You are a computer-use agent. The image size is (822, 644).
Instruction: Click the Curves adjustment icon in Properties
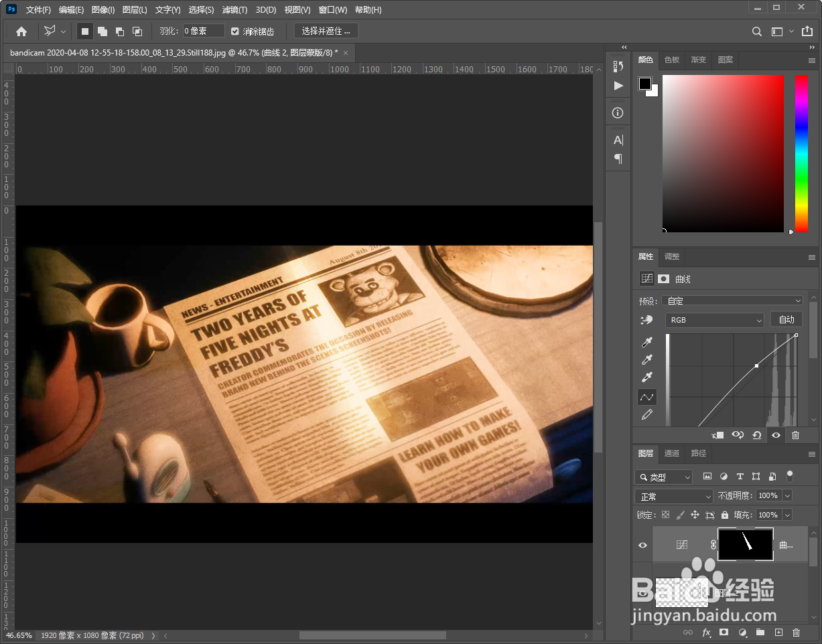point(647,278)
